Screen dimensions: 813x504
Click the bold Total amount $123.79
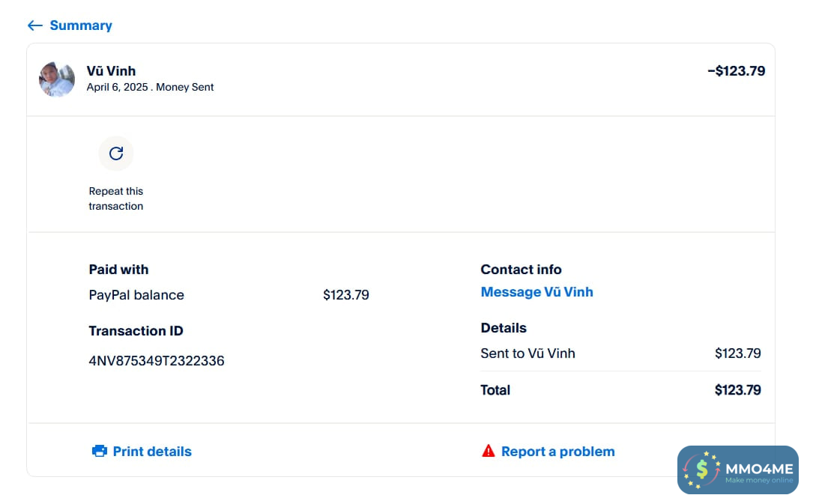click(x=737, y=390)
